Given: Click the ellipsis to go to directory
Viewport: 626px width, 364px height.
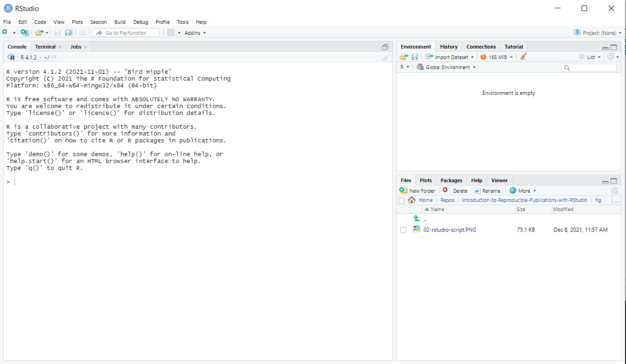Looking at the screenshot, I should click(616, 201).
